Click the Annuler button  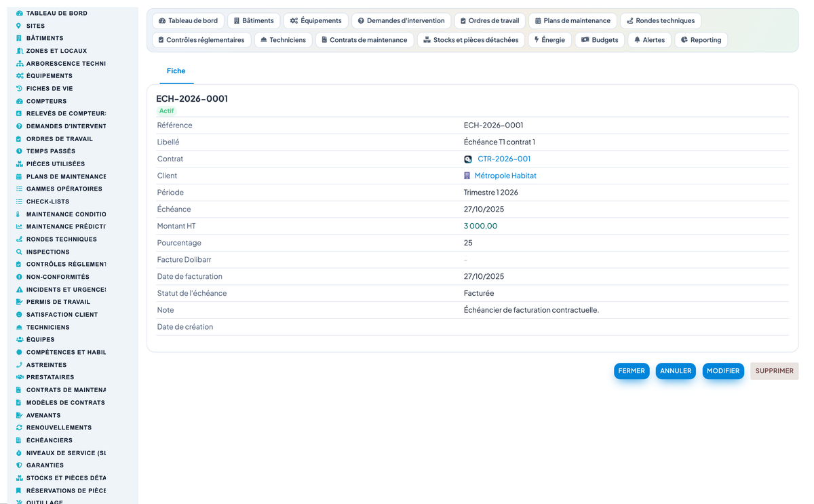pyautogui.click(x=676, y=371)
